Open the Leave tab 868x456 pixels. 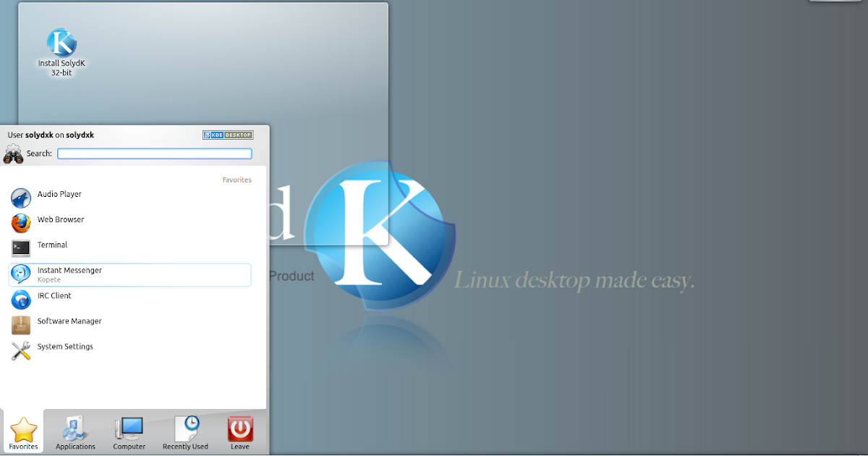pos(240,434)
